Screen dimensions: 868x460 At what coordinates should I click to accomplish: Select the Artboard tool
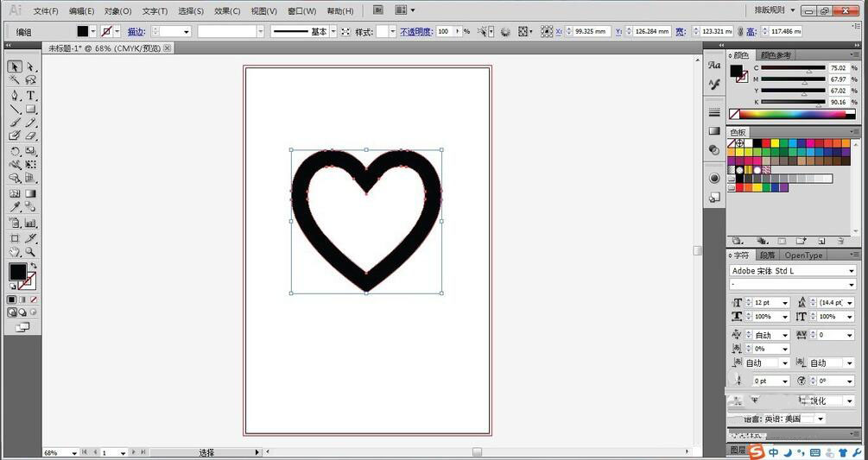(x=15, y=238)
